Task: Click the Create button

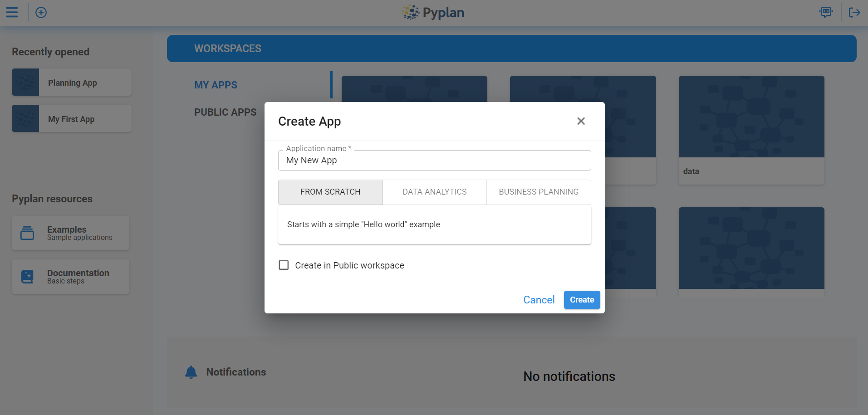Action: click(582, 300)
